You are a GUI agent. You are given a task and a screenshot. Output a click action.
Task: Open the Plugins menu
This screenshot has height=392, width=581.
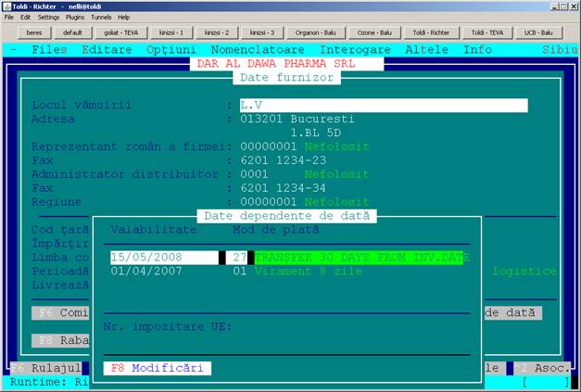tap(74, 17)
